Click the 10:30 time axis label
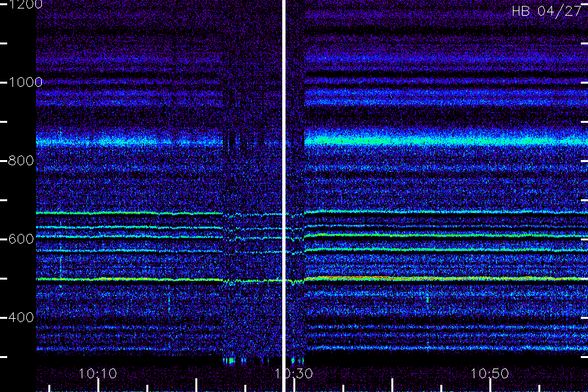The image size is (588, 392). [293, 373]
